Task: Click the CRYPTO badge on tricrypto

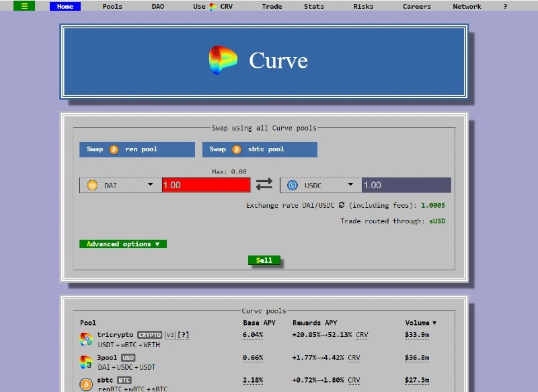Action: click(x=149, y=335)
